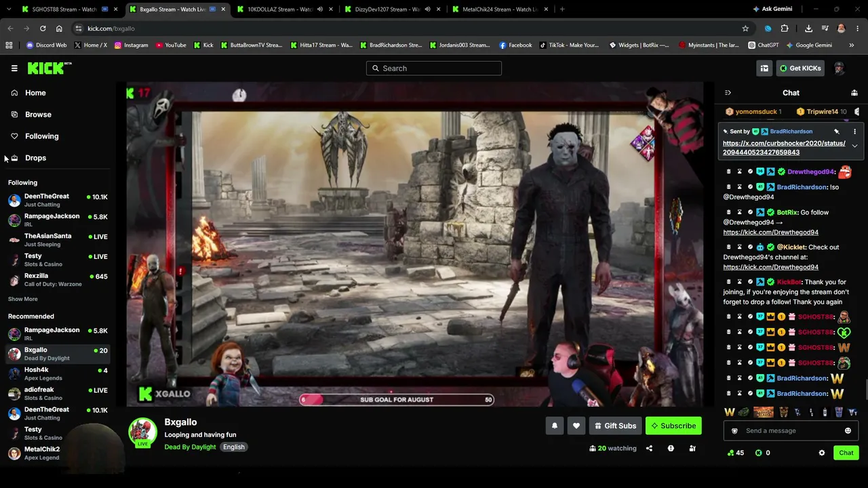Click the Gift Subs button
The height and width of the screenshot is (488, 868).
pos(615,426)
